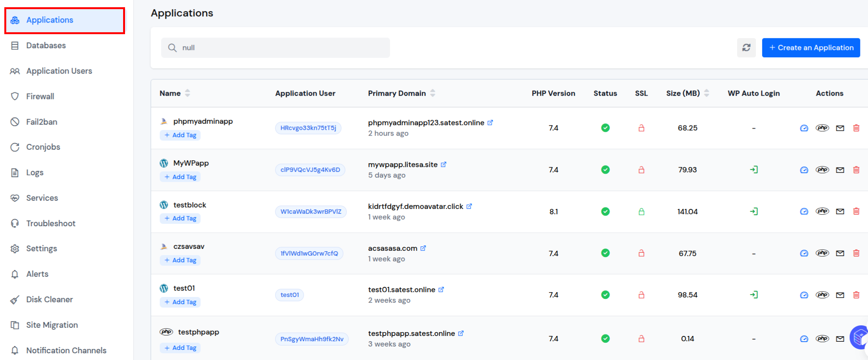868x360 pixels.
Task: Open user 1fVlWdIwGOrw7cfQ badge
Action: [x=309, y=254]
